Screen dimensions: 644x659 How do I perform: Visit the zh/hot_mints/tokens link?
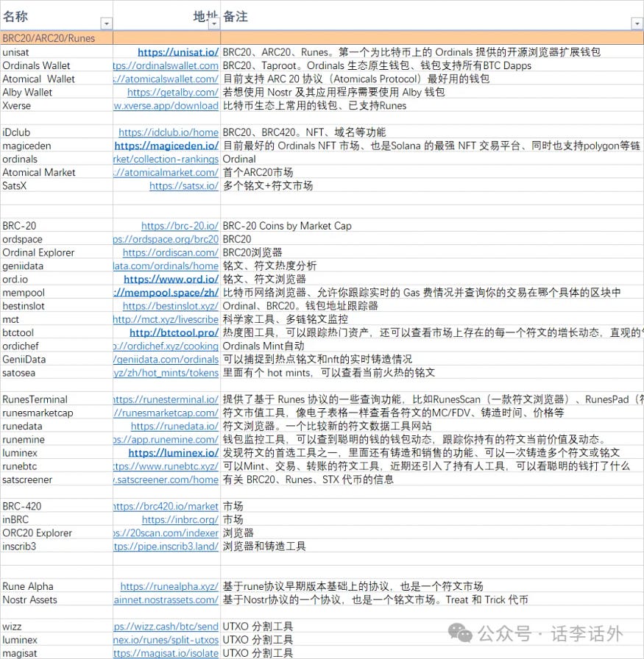[166, 373]
